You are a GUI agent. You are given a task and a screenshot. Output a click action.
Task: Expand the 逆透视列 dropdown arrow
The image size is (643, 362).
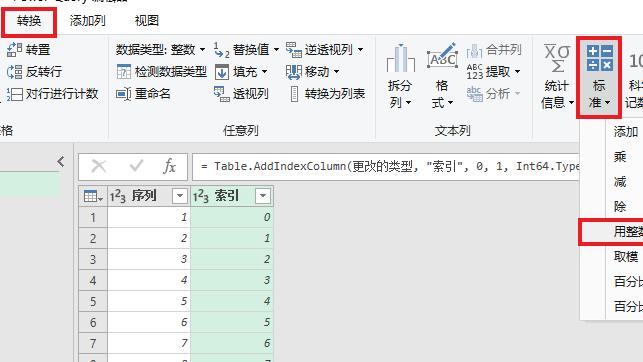[360, 50]
